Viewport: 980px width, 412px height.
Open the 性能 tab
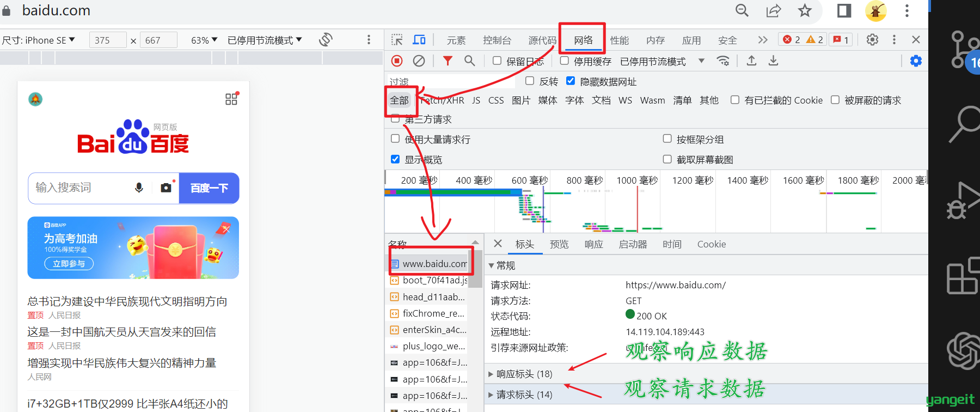point(620,40)
